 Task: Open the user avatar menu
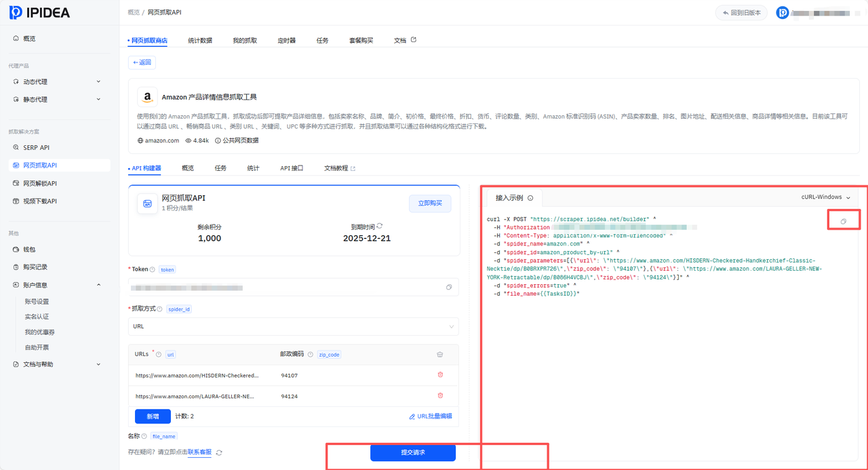(x=783, y=12)
